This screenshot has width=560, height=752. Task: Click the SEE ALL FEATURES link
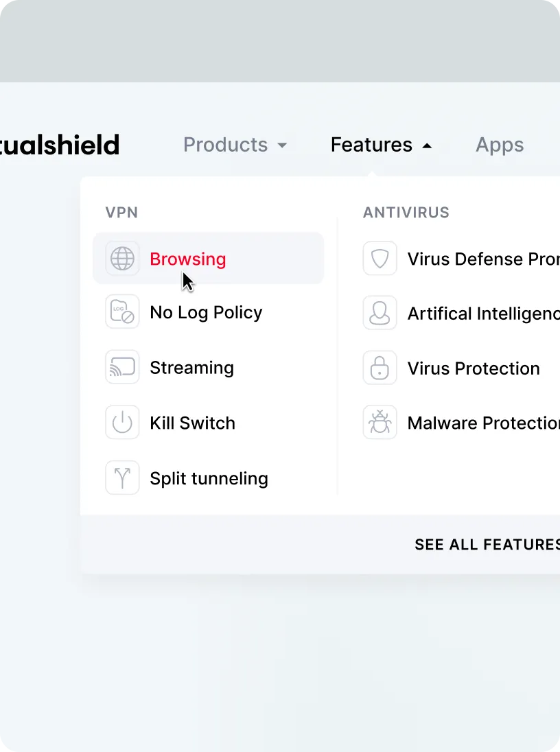pyautogui.click(x=486, y=544)
